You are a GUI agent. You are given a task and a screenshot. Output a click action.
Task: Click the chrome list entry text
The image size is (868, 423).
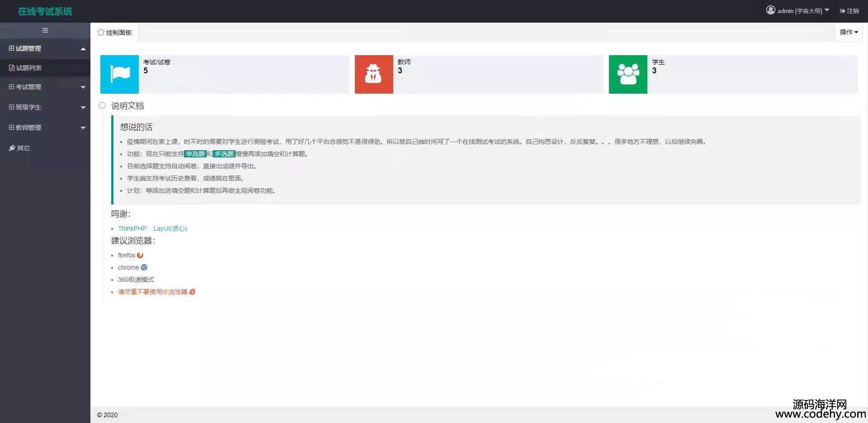coord(128,267)
